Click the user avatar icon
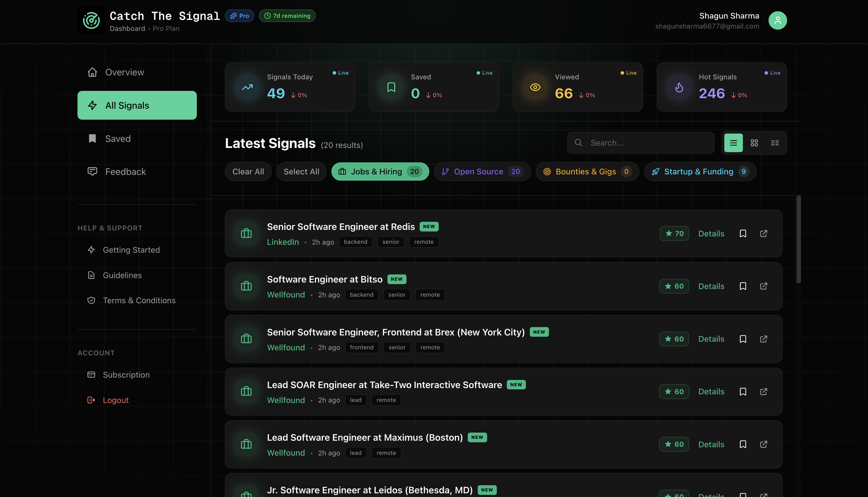This screenshot has width=868, height=497. click(777, 20)
